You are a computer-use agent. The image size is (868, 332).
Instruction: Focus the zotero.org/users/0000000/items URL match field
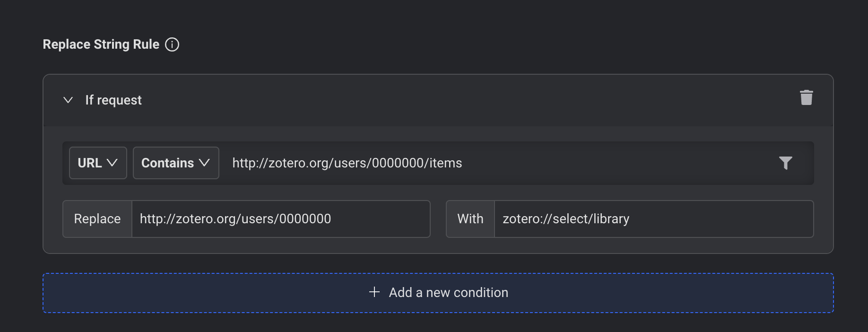[496, 163]
